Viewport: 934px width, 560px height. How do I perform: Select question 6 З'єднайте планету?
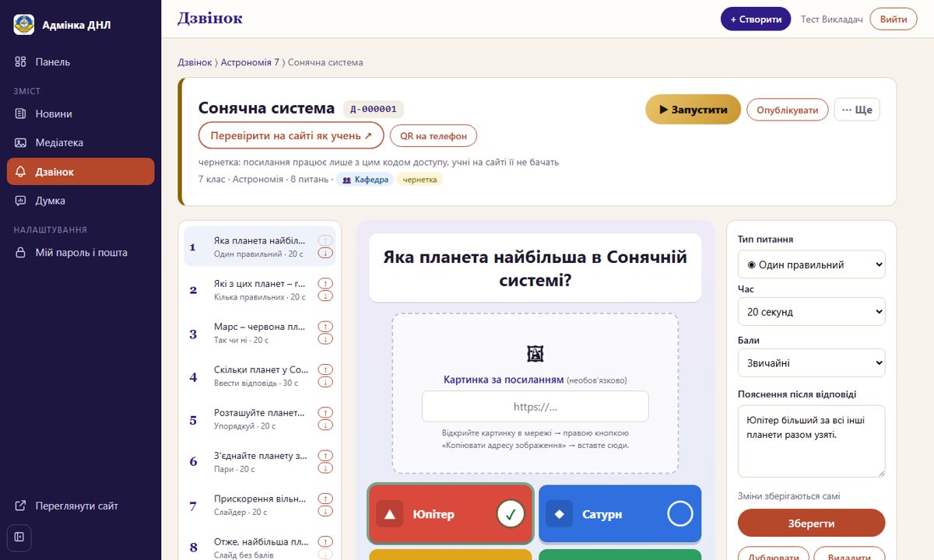click(260, 461)
